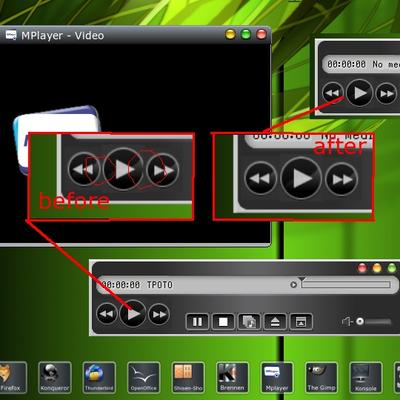Image resolution: width=400 pixels, height=400 pixels.
Task: Click the eject button in control panel
Action: (275, 322)
